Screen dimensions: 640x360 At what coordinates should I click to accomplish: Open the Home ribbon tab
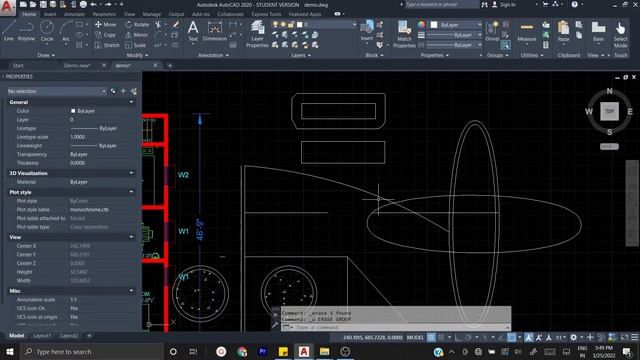coord(29,14)
